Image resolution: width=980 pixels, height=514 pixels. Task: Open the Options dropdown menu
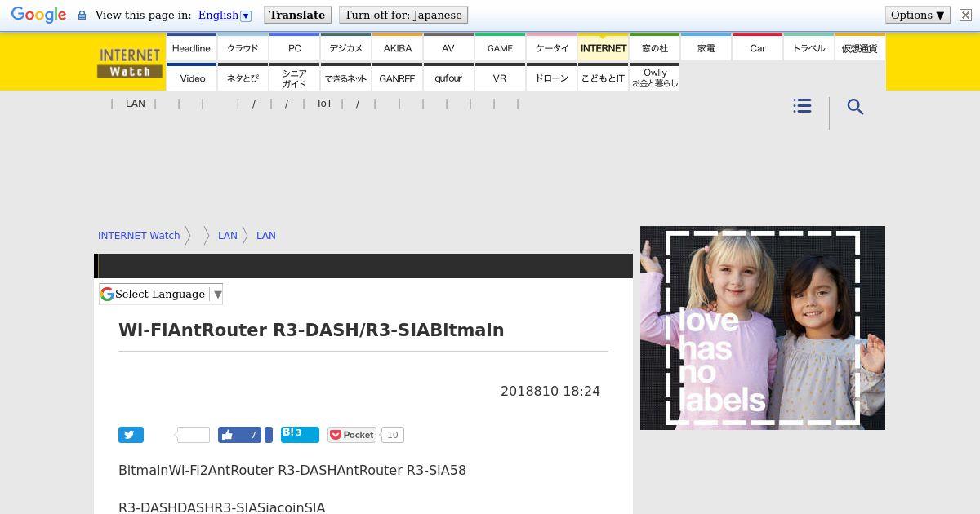pos(918,15)
